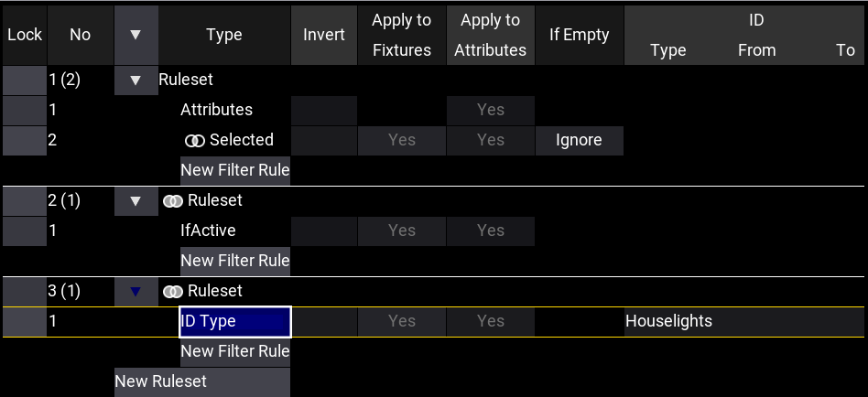Click the Invert column header
Viewport: 868px width, 397px height.
(x=324, y=35)
